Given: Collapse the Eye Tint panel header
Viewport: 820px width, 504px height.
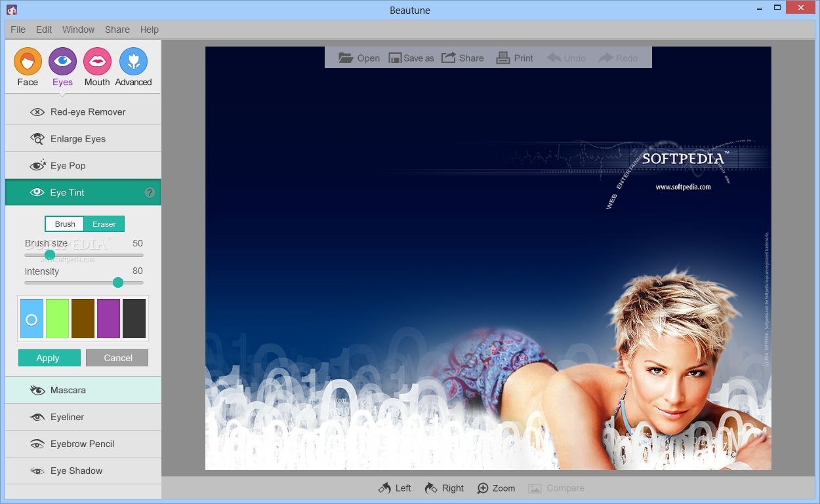Looking at the screenshot, I should coord(83,193).
